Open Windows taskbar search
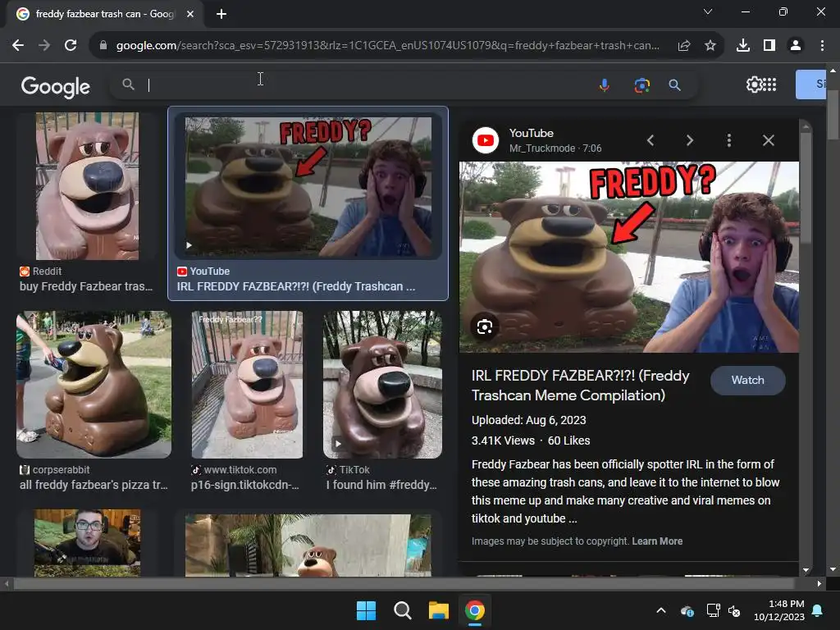Screen dimensions: 840x630 [402, 610]
